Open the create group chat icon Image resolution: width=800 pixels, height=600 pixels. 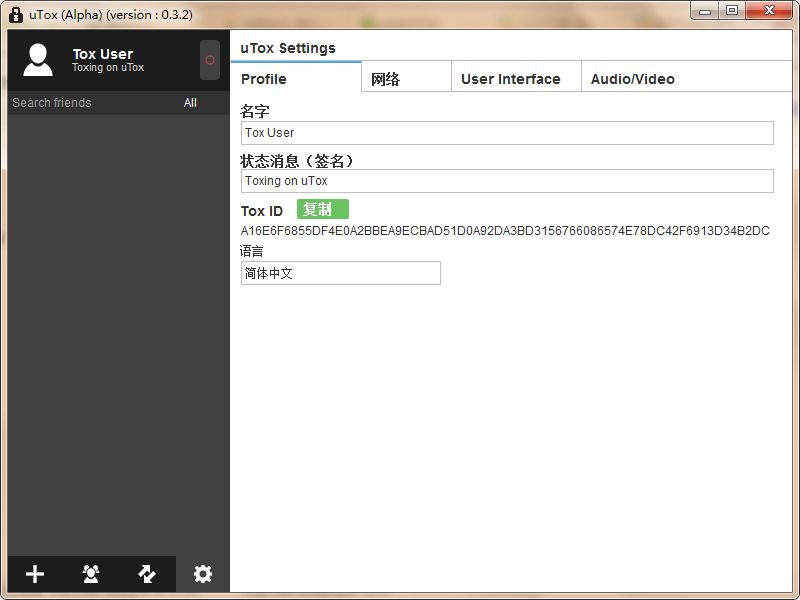91,574
